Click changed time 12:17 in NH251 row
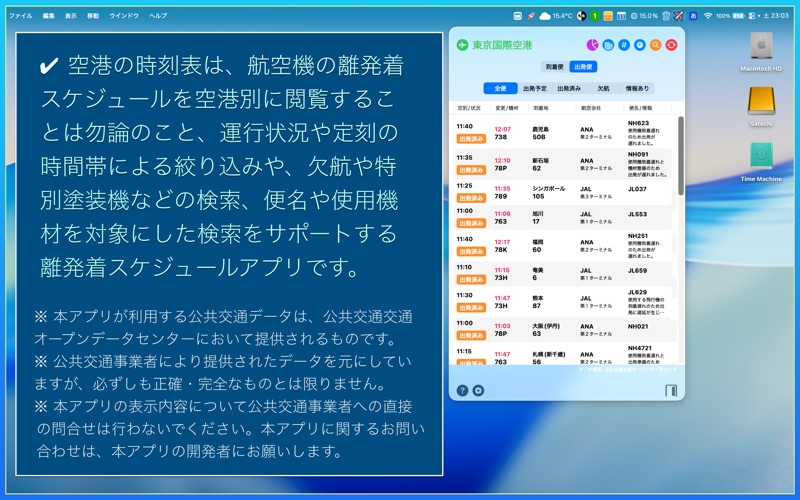The width and height of the screenshot is (800, 500). point(503,242)
